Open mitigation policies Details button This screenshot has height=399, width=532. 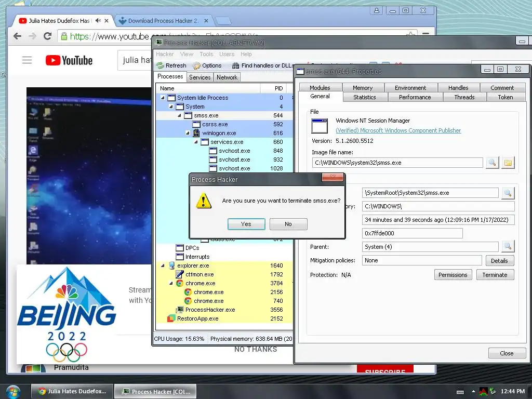pos(499,261)
